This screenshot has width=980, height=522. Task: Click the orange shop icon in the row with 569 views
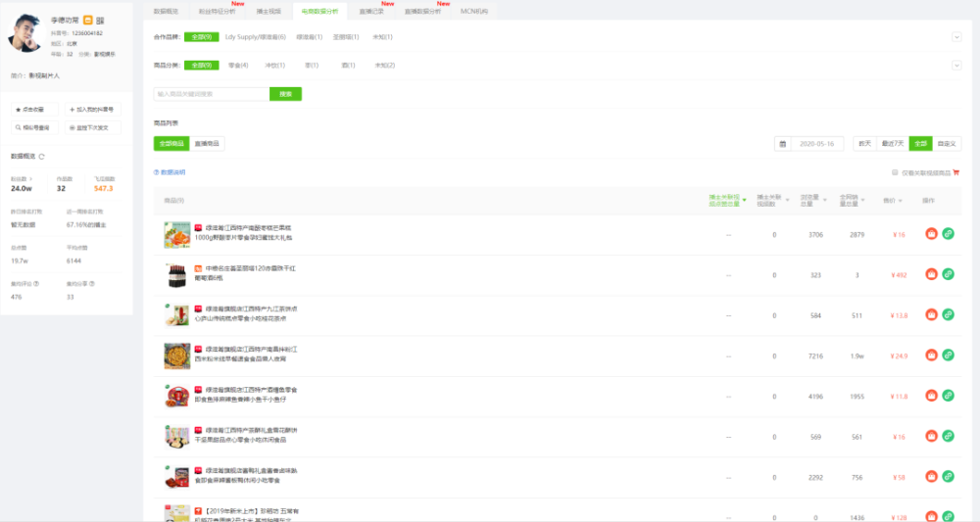(x=931, y=436)
